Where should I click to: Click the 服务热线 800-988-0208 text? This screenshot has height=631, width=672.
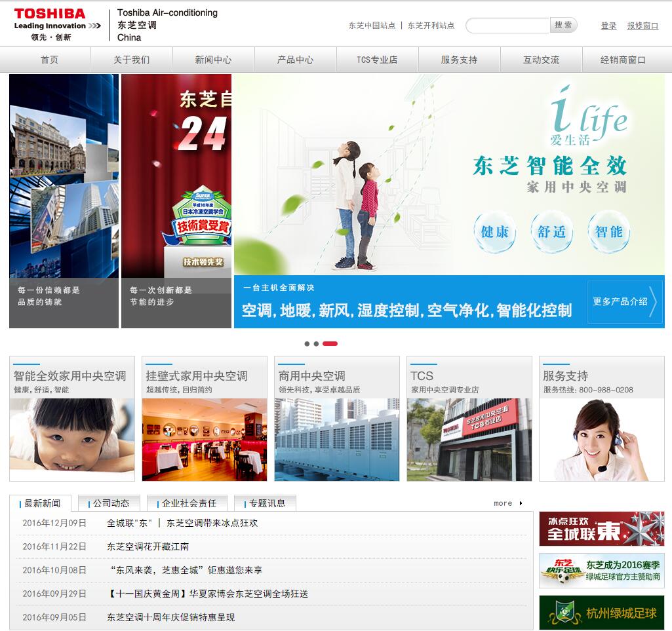tap(588, 390)
